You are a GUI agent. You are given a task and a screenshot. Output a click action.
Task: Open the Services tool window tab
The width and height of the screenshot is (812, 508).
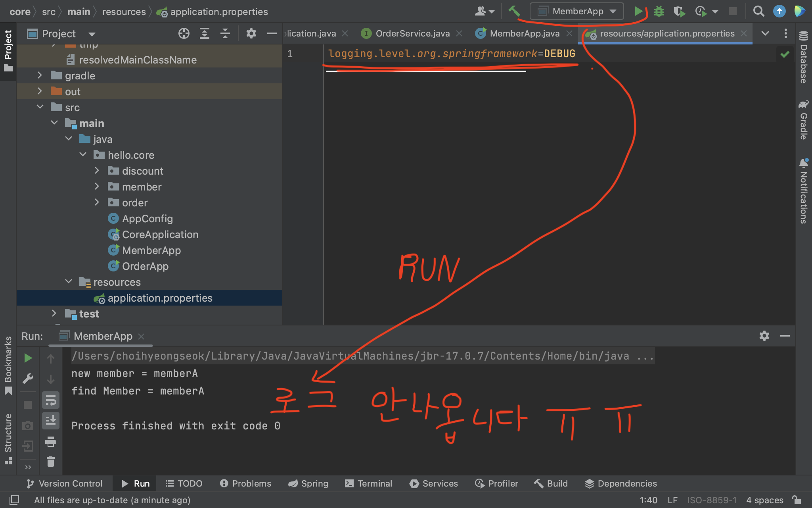[x=434, y=483]
